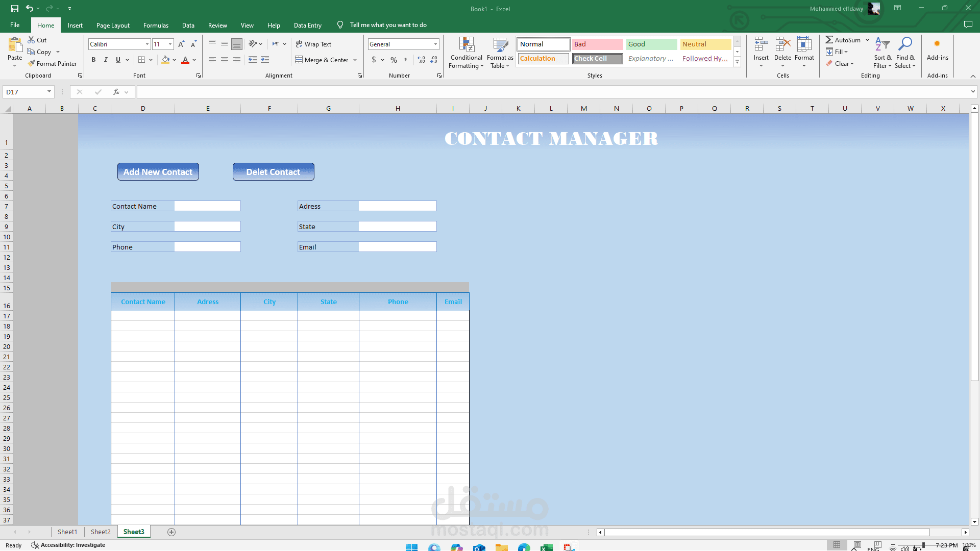The width and height of the screenshot is (980, 551).
Task: Click the Cut scissors icon
Action: 31,40
